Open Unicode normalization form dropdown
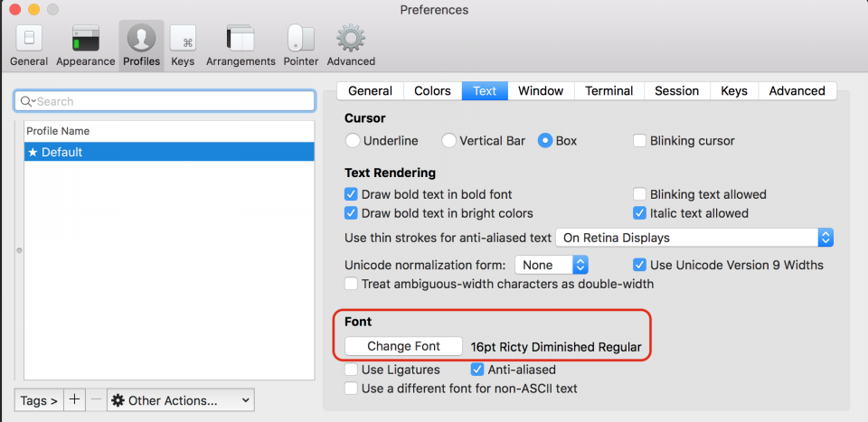The image size is (868, 422). click(552, 265)
